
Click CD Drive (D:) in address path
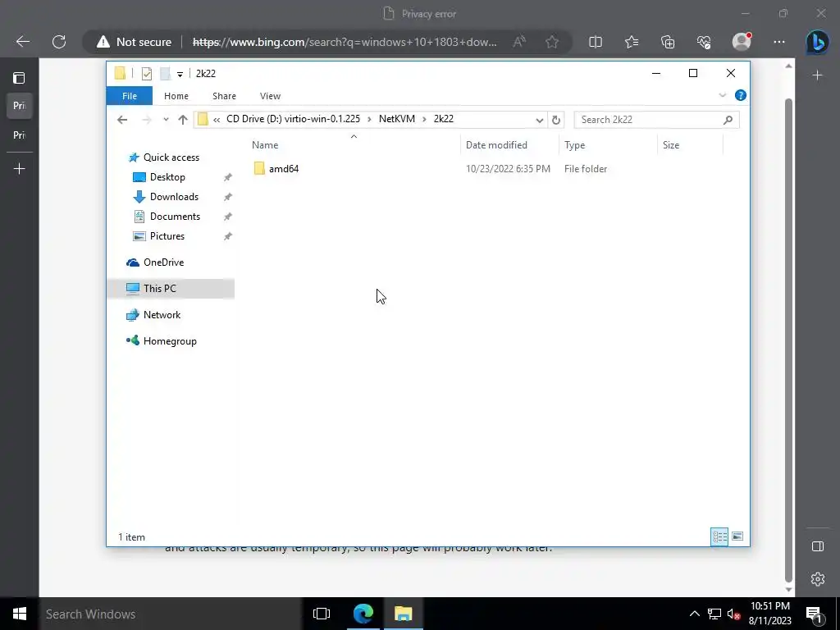[293, 119]
